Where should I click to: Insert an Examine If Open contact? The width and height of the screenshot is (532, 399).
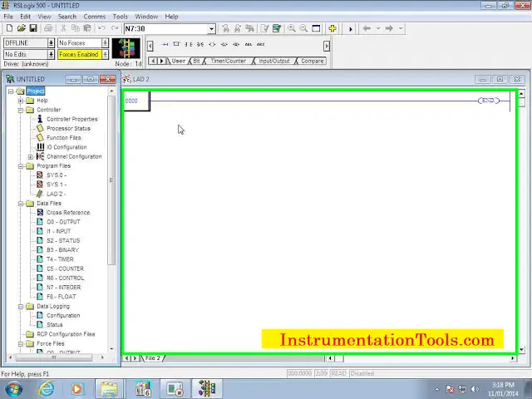point(200,44)
